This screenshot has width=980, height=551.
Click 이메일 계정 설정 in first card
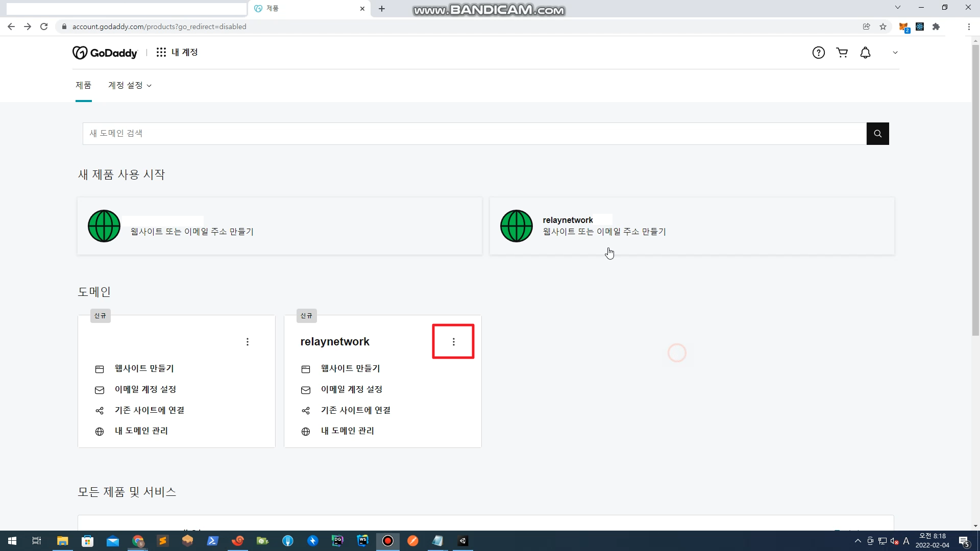tap(145, 389)
